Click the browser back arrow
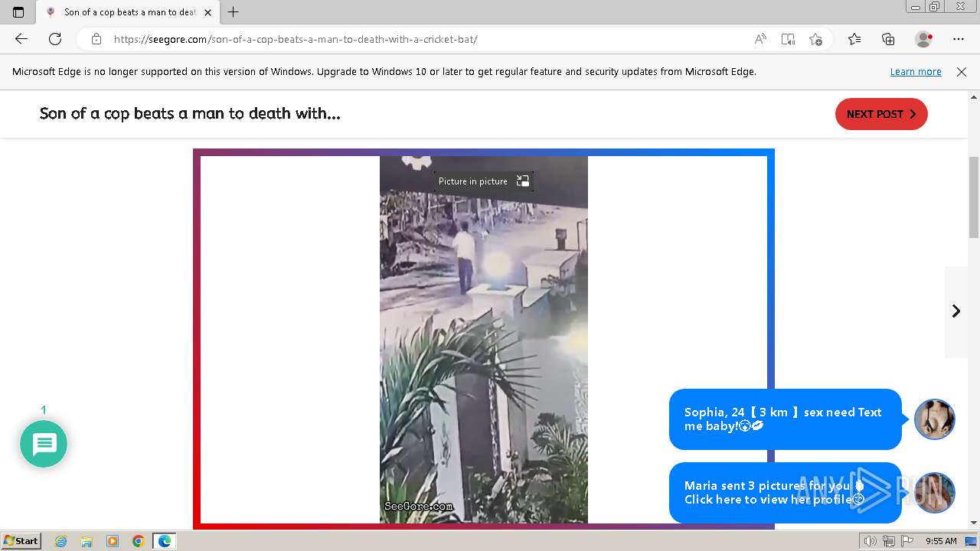Image resolution: width=980 pixels, height=551 pixels. pyautogui.click(x=21, y=39)
